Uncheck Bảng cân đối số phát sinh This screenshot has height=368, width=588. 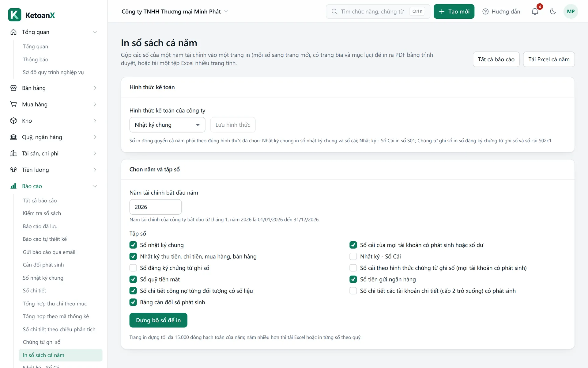click(x=133, y=302)
